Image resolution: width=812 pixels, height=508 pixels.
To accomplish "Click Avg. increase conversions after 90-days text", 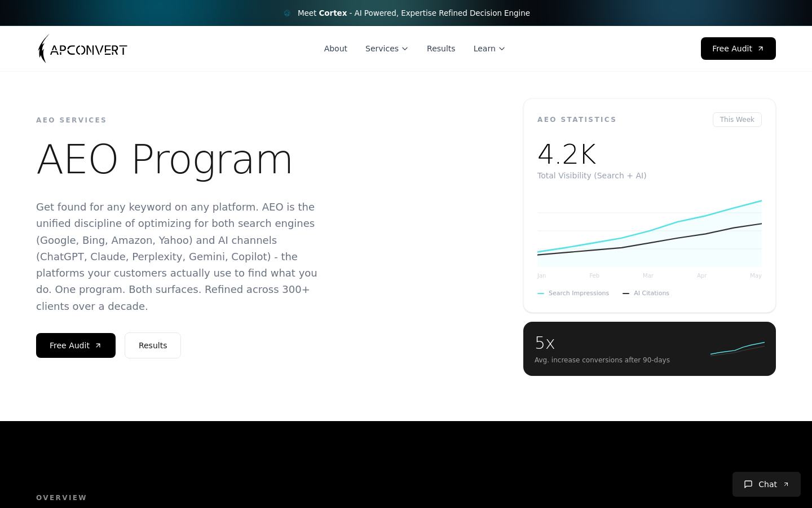I will 602,360.
